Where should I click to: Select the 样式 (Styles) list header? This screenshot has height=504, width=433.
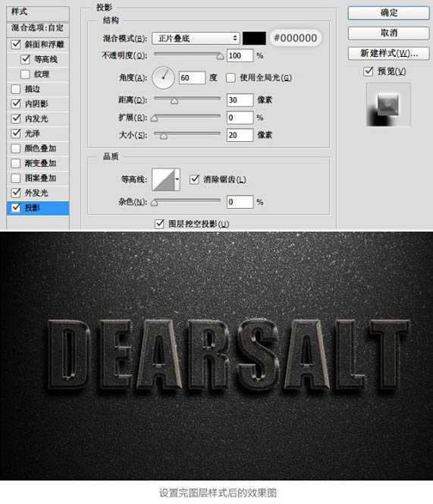[38, 12]
